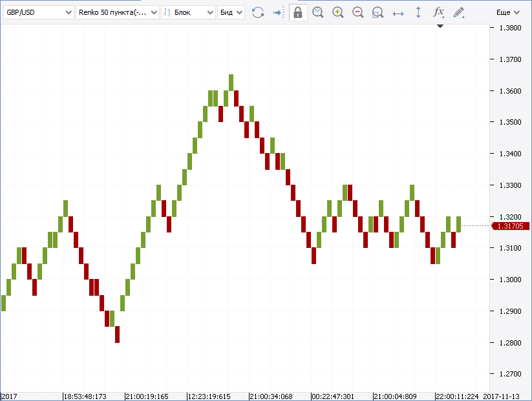This screenshot has height=401, width=532.
Task: Click the clock time-zoom icon
Action: [x=317, y=12]
